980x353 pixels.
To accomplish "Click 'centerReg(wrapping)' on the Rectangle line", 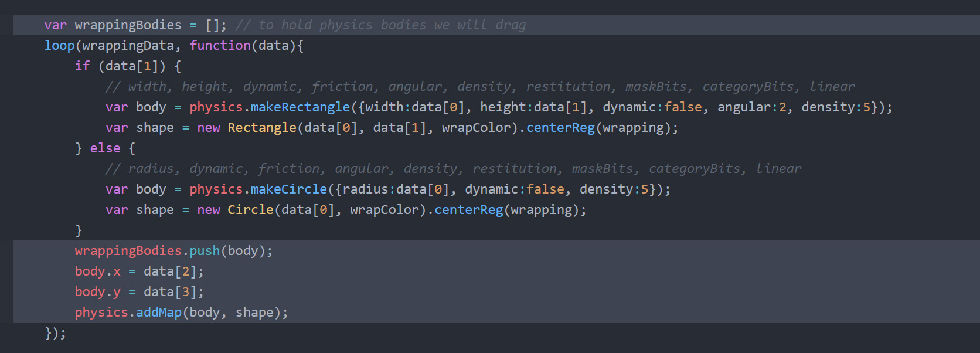I will (598, 128).
